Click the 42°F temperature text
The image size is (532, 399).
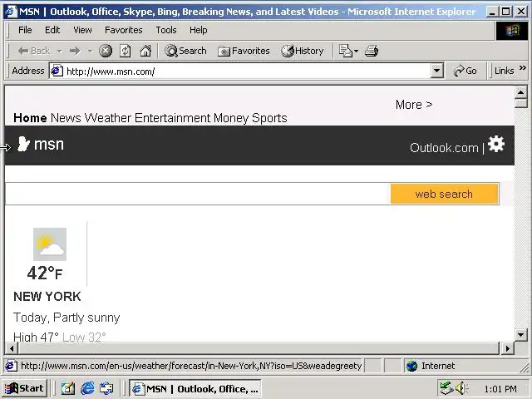[44, 273]
